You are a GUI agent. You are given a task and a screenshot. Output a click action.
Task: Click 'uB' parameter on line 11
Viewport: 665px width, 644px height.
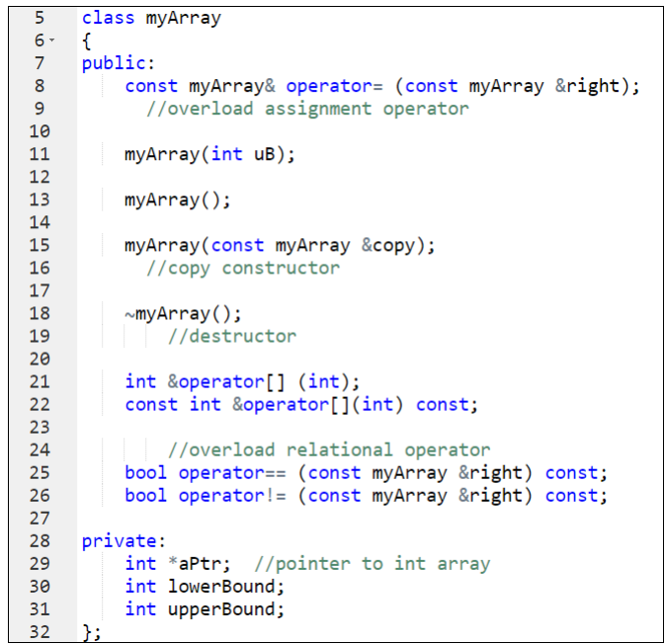265,154
